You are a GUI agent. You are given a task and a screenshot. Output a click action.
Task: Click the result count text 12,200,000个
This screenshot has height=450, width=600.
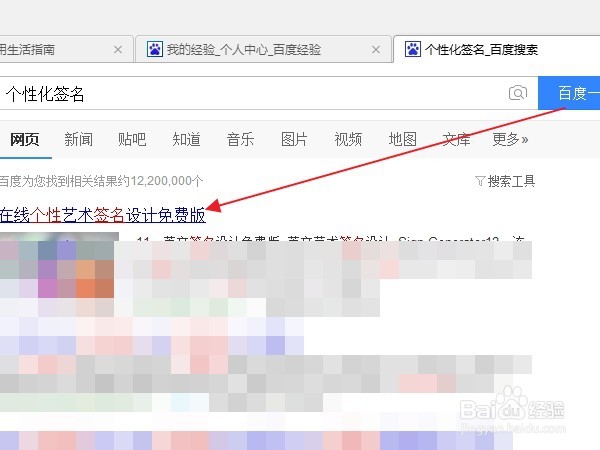click(166, 181)
